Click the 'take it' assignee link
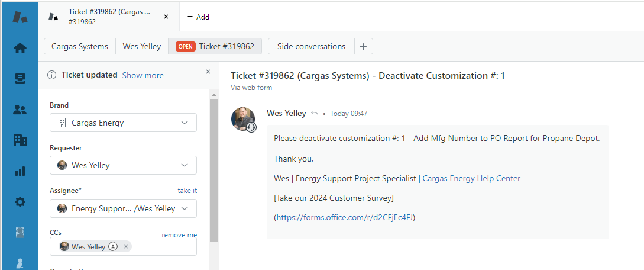This screenshot has height=270, width=644. pos(187,191)
